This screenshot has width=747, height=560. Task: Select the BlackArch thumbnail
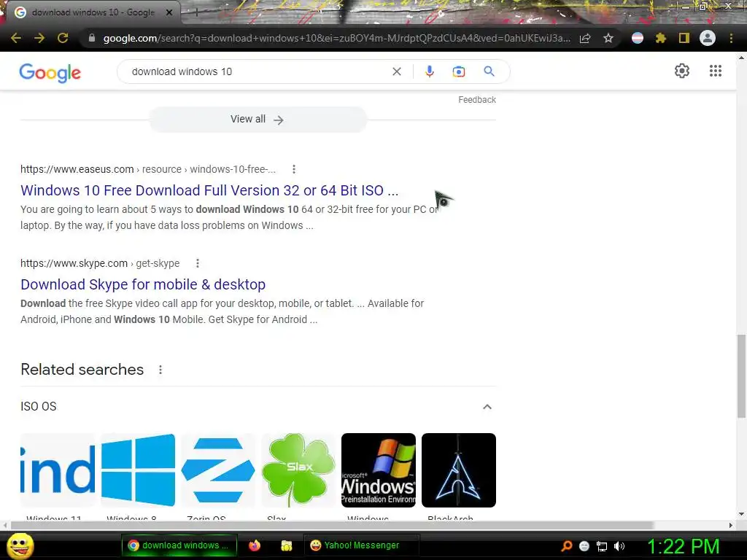459,470
